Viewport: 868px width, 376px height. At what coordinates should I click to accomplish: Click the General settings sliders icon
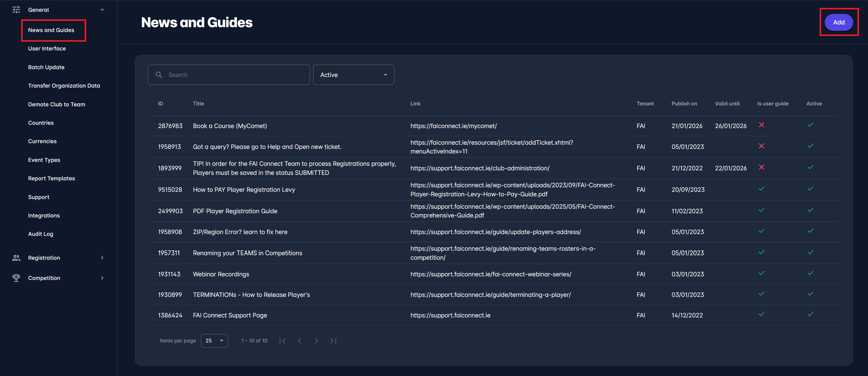[x=16, y=10]
